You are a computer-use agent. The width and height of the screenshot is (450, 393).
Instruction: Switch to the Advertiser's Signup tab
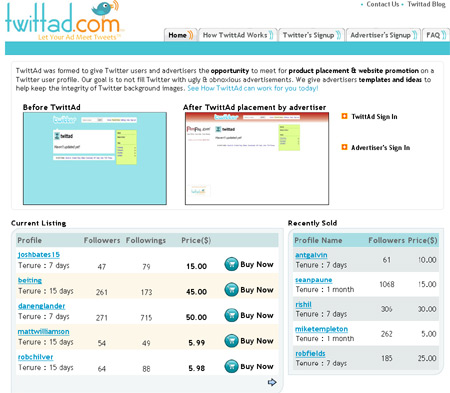pyautogui.click(x=383, y=35)
